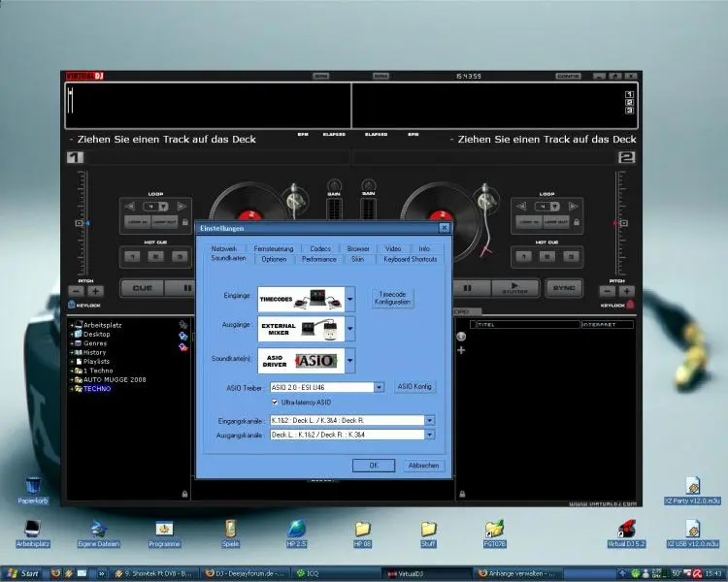Open the ASIO Treiber driver dropdown
This screenshot has width=728, height=582.
click(380, 387)
